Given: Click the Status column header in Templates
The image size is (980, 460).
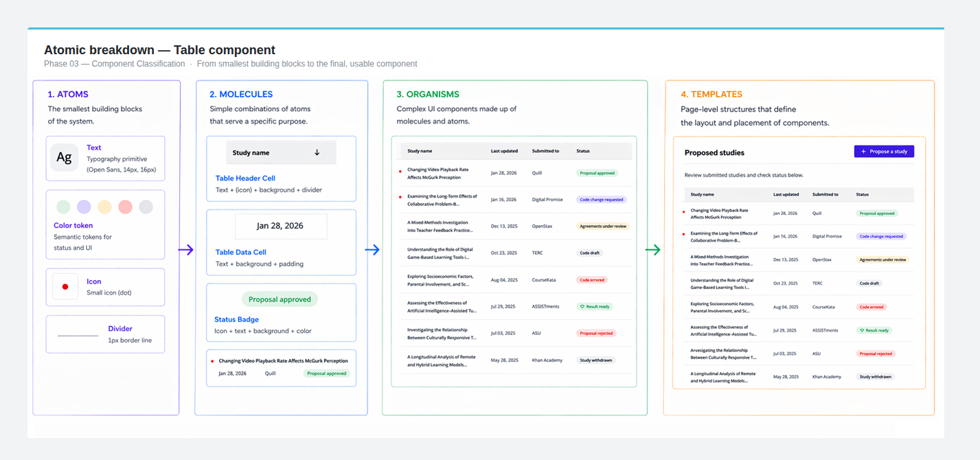Looking at the screenshot, I should point(863,194).
